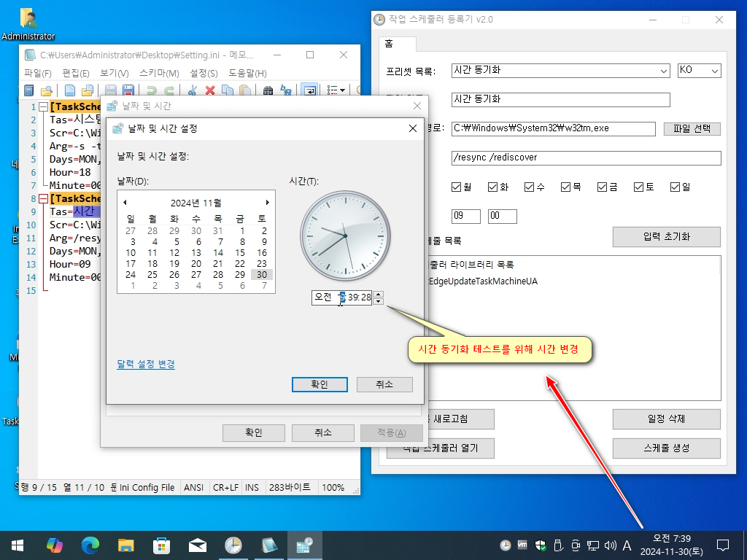The width and height of the screenshot is (747, 560).
Task: Increase time with the spinner up arrow
Action: [x=379, y=295]
